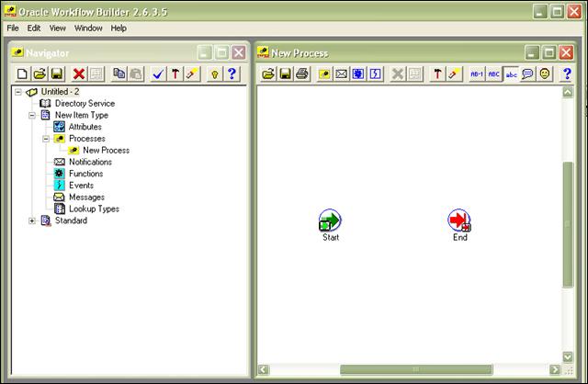588x384 pixels.
Task: Select New Process under Processes
Action: (x=107, y=151)
